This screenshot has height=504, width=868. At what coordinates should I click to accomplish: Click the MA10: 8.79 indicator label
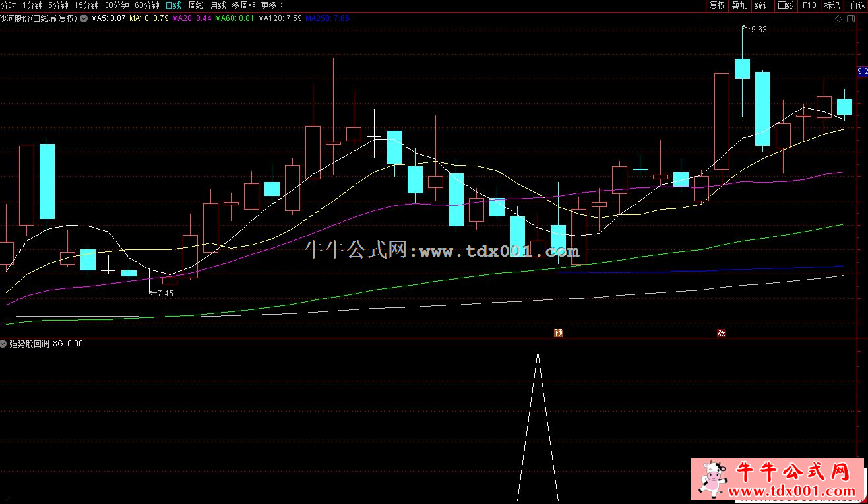[148, 18]
